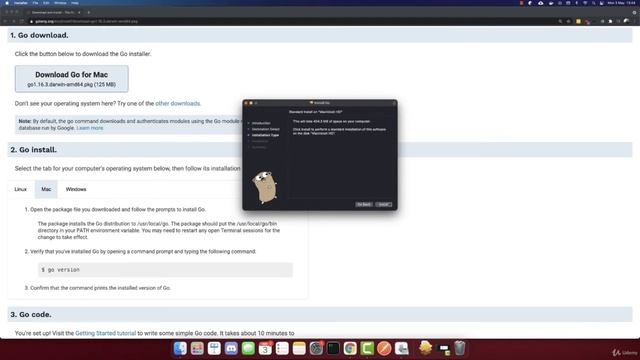Click the Installer package box icon in Dock
This screenshot has width=640, height=360.
click(x=425, y=348)
